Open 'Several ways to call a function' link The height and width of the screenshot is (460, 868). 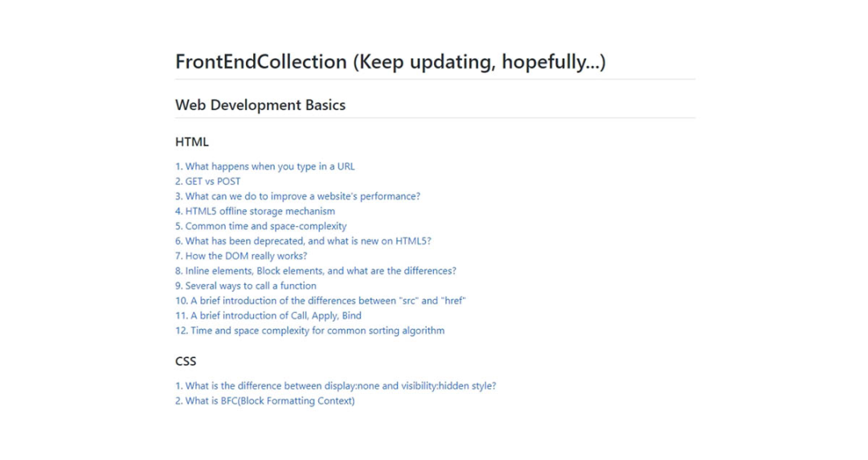pyautogui.click(x=246, y=286)
